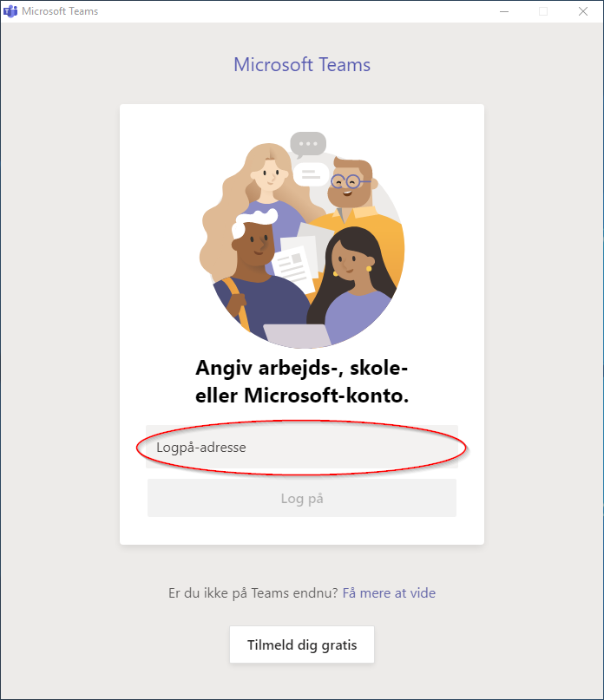This screenshot has height=700, width=604.
Task: Focus the Logpå-adresse input field
Action: [x=302, y=447]
